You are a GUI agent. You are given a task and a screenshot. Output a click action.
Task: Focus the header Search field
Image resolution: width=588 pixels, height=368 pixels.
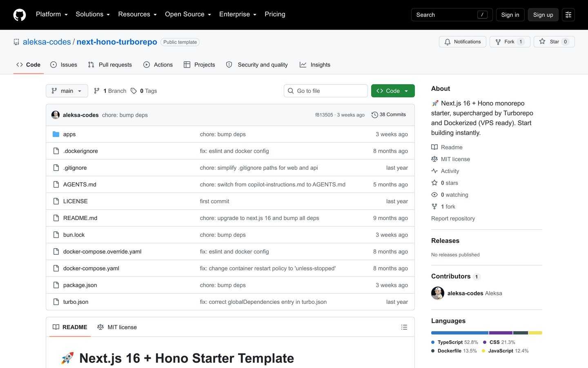tap(452, 15)
